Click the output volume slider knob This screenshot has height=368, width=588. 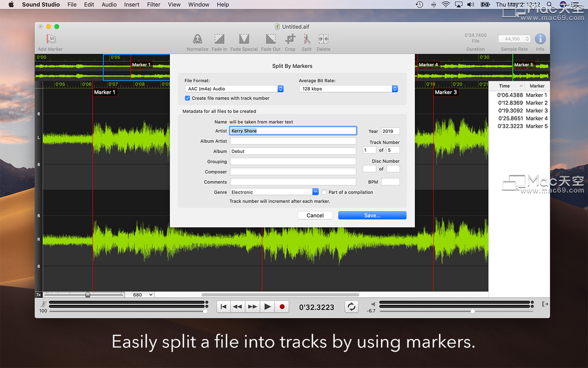[473, 311]
